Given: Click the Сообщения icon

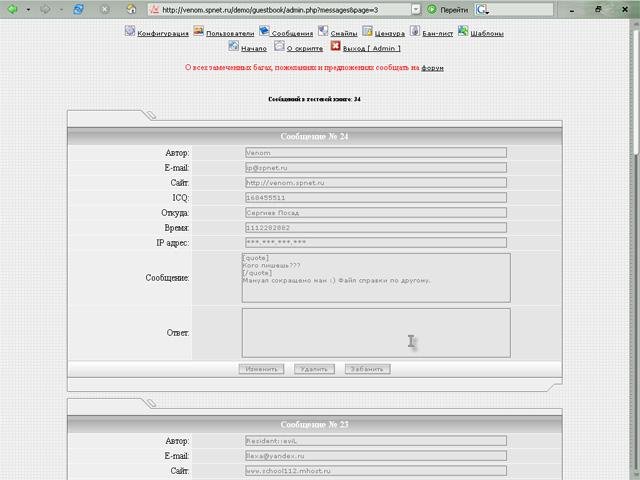Looking at the screenshot, I should [264, 31].
